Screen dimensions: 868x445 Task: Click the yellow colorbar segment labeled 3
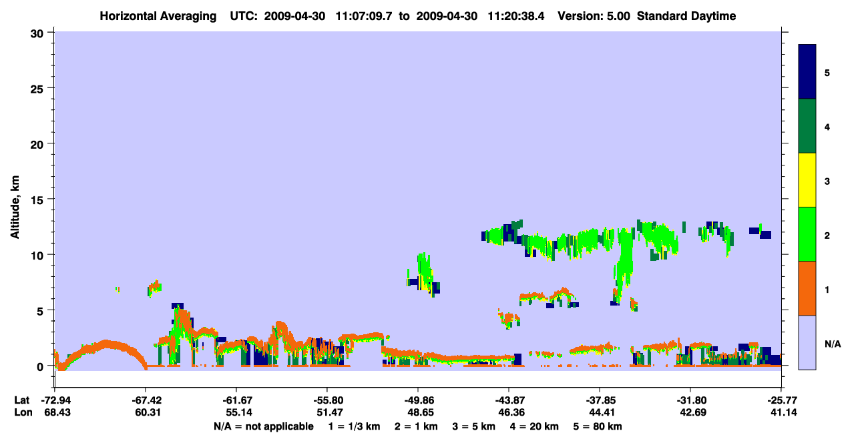point(807,180)
